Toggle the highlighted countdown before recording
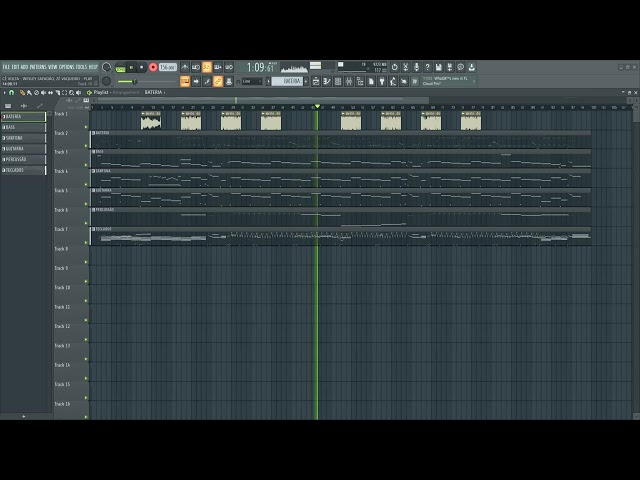This screenshot has width=640, height=480. click(x=207, y=67)
